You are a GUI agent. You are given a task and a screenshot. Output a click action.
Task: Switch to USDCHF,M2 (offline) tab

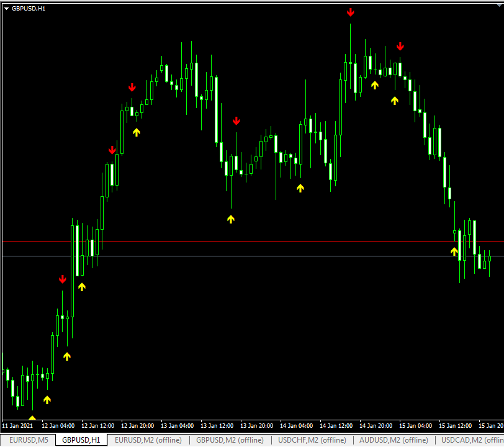(312, 440)
